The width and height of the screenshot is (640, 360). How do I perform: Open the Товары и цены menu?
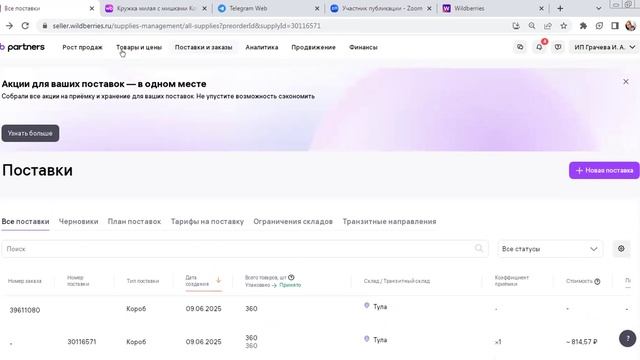[x=139, y=47]
